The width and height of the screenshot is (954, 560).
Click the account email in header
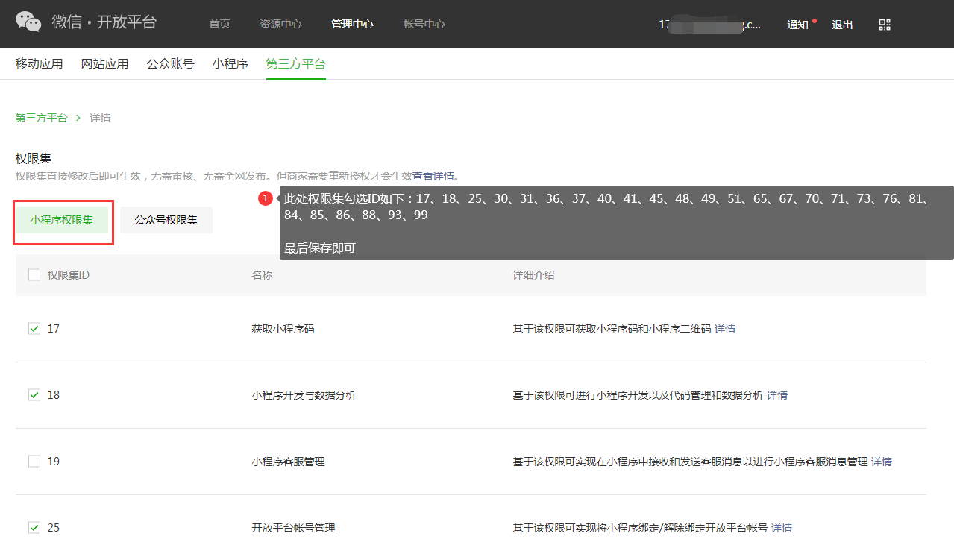(709, 25)
